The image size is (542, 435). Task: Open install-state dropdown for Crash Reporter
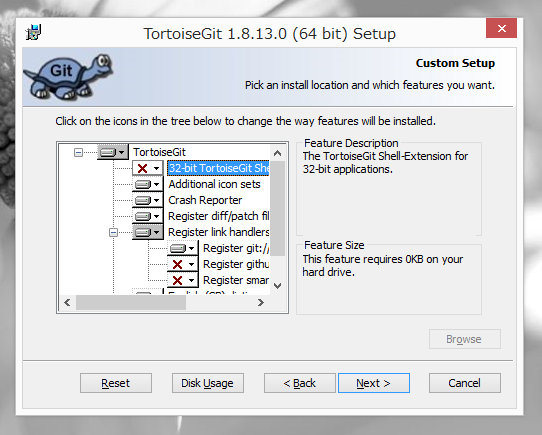pyautogui.click(x=148, y=200)
